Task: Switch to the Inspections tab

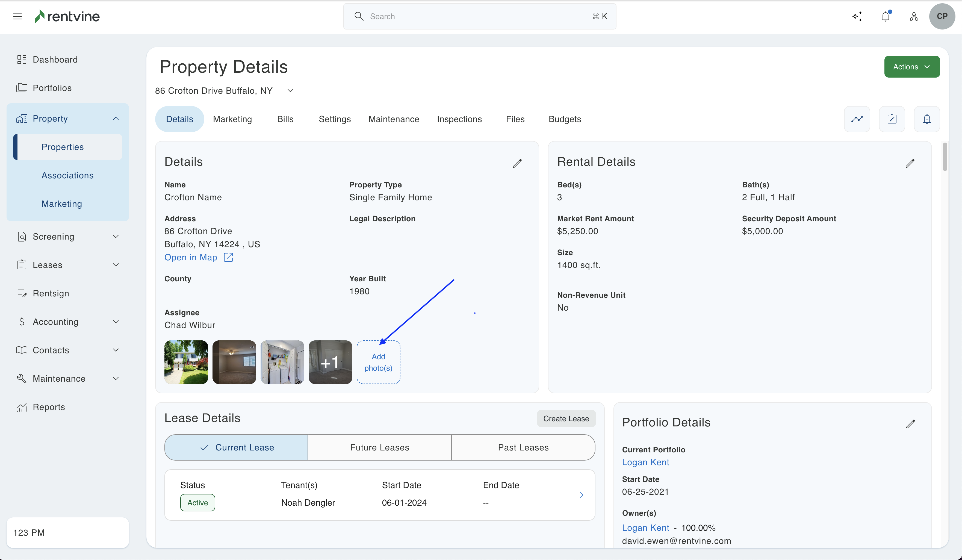Action: [x=459, y=119]
